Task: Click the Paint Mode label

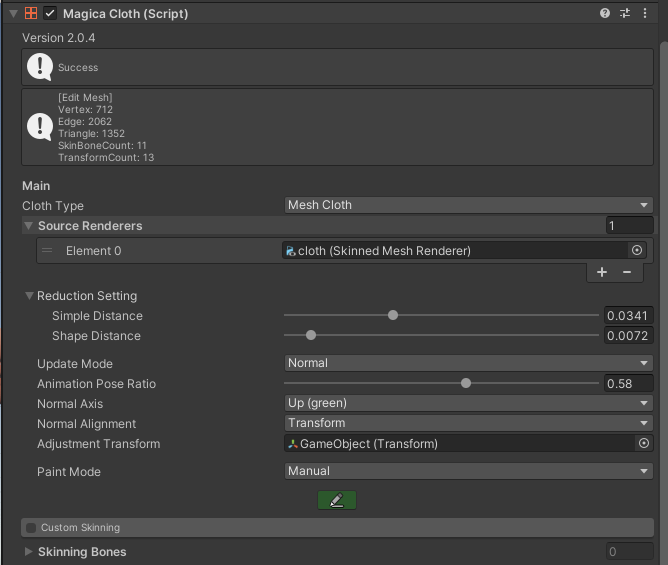Action: 69,472
